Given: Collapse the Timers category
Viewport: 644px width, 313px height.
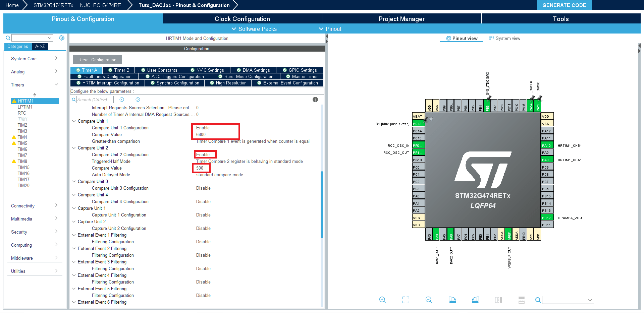Looking at the screenshot, I should coord(35,85).
